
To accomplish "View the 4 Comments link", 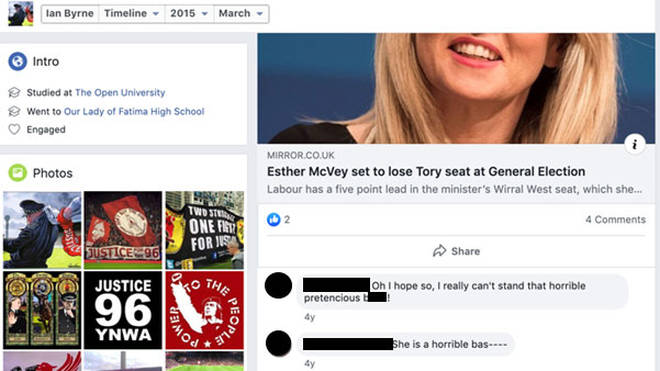I will [615, 219].
